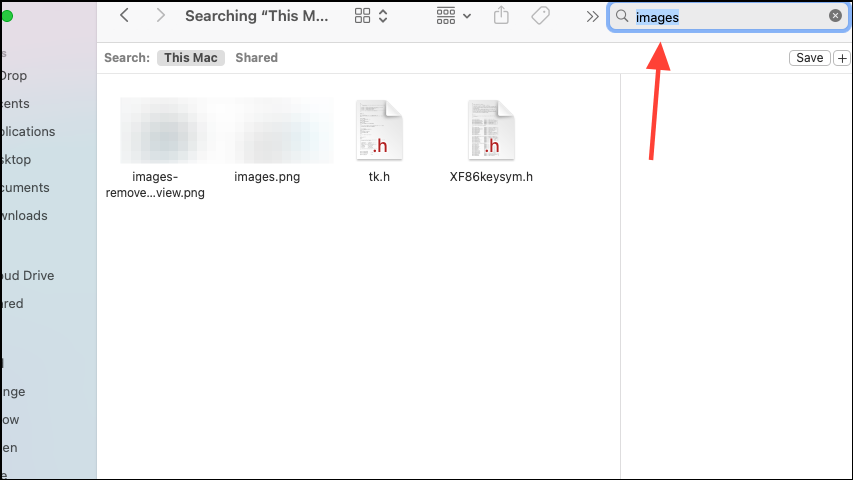Click the Tags icon in toolbar
The image size is (853, 480).
click(x=540, y=16)
